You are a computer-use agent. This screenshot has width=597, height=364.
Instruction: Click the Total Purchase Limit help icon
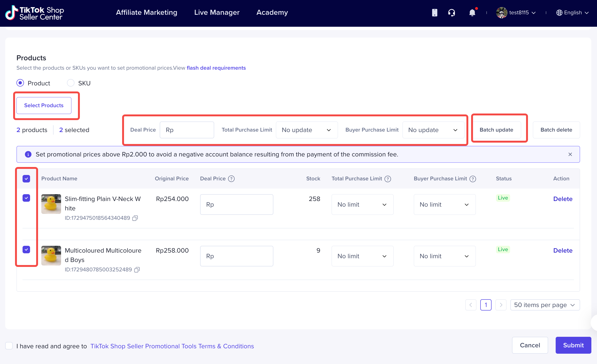[388, 179]
